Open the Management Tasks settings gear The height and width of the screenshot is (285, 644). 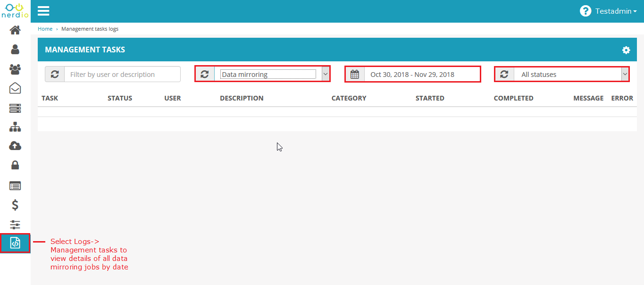point(626,50)
